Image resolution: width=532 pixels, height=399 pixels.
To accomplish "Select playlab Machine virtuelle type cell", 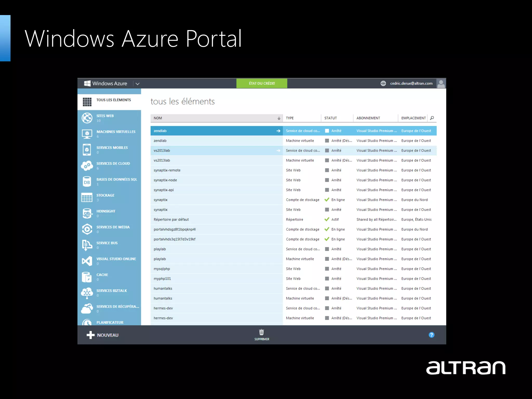I will pyautogui.click(x=300, y=259).
